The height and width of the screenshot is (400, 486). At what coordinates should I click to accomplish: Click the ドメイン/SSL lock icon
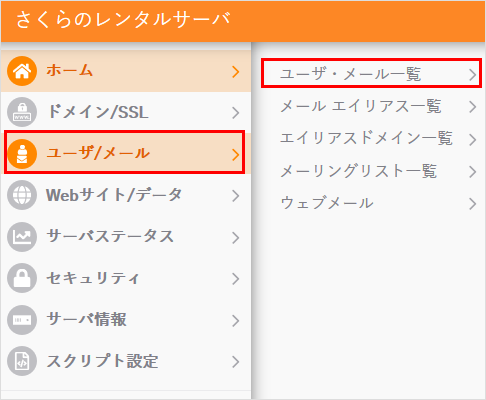(x=22, y=112)
